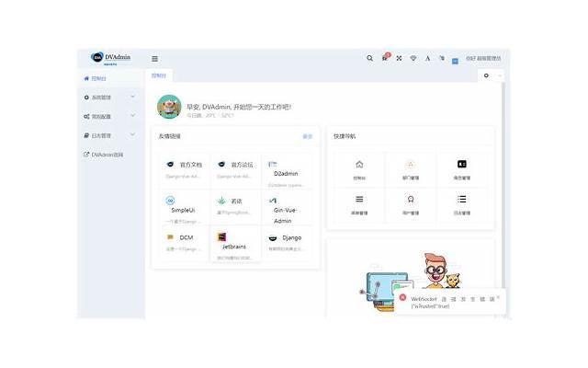Viewport: 588px width, 368px height.
Task: Click the green leaf logo icon
Action: 221,201
